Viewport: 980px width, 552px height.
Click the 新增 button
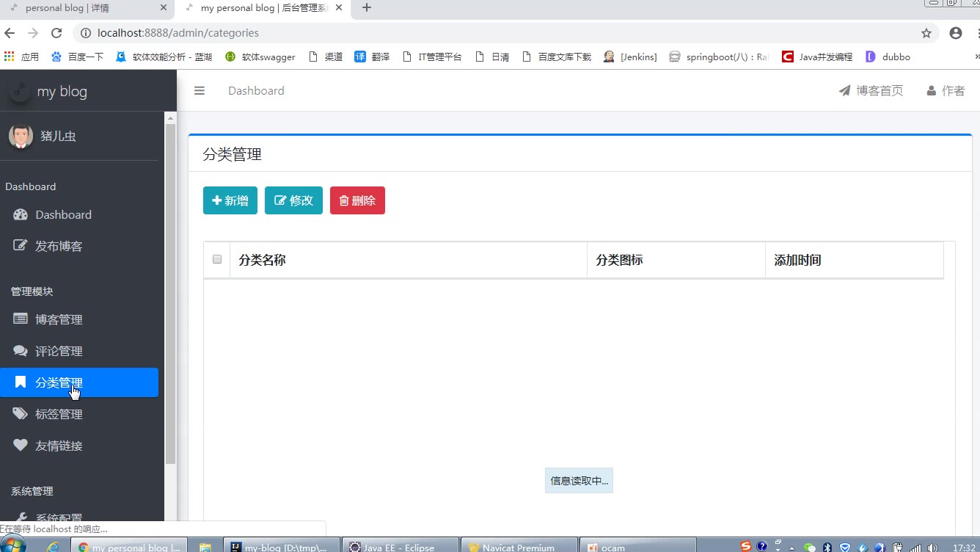tap(230, 200)
